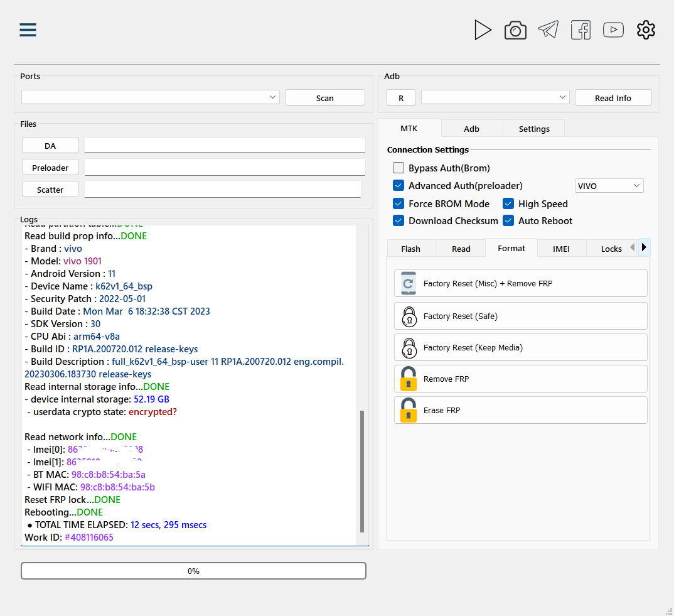Switch to the Adb tab
The image size is (674, 616).
(471, 129)
